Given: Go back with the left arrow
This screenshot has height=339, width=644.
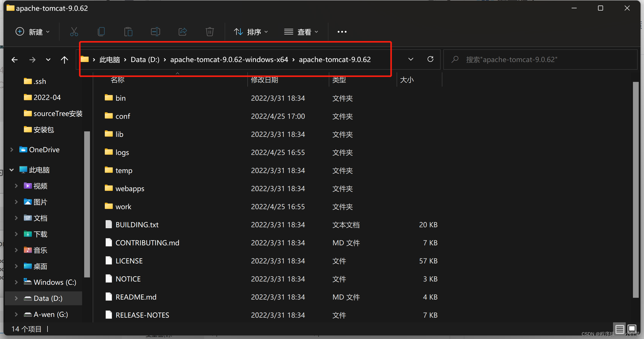Looking at the screenshot, I should 15,60.
